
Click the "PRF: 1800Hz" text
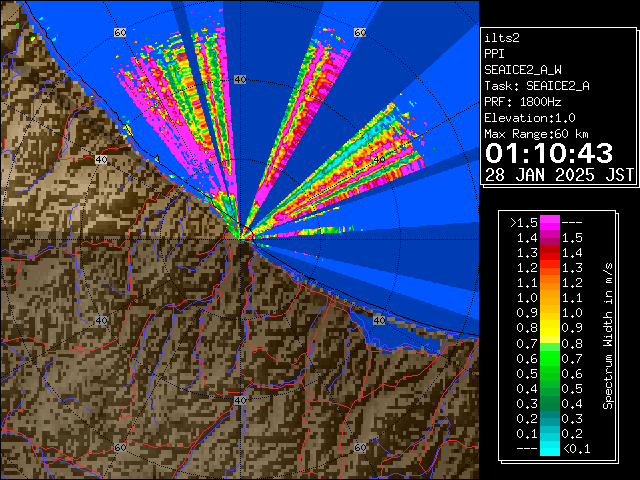pyautogui.click(x=523, y=102)
